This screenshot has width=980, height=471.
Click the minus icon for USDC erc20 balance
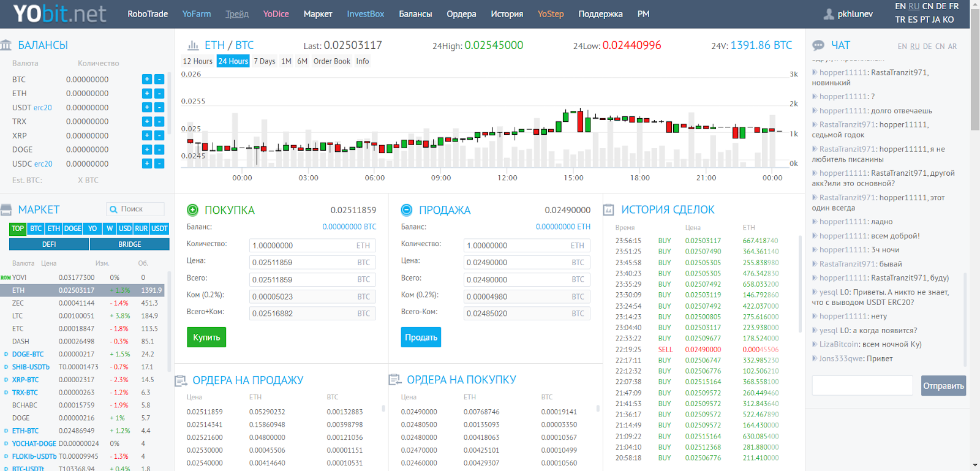pyautogui.click(x=159, y=164)
